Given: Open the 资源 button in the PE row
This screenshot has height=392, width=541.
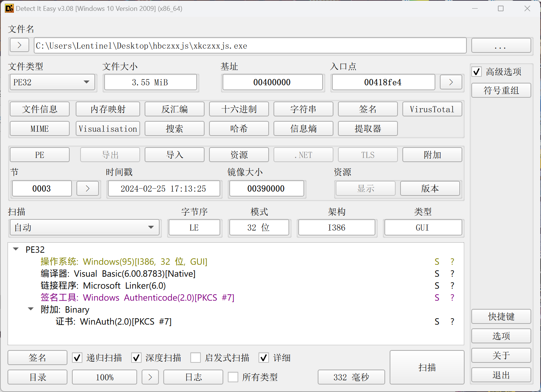Looking at the screenshot, I should tap(239, 155).
